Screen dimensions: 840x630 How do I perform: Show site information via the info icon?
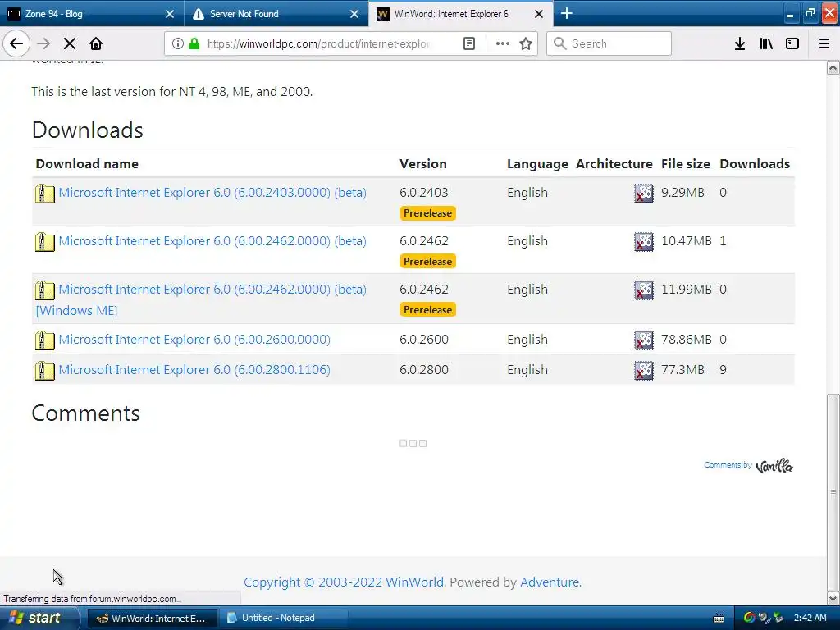click(x=177, y=43)
